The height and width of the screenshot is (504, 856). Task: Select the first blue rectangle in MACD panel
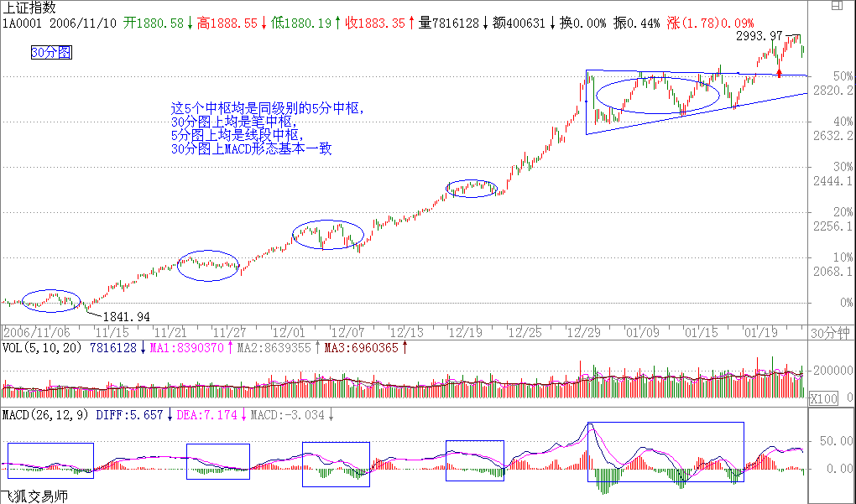pos(50,460)
